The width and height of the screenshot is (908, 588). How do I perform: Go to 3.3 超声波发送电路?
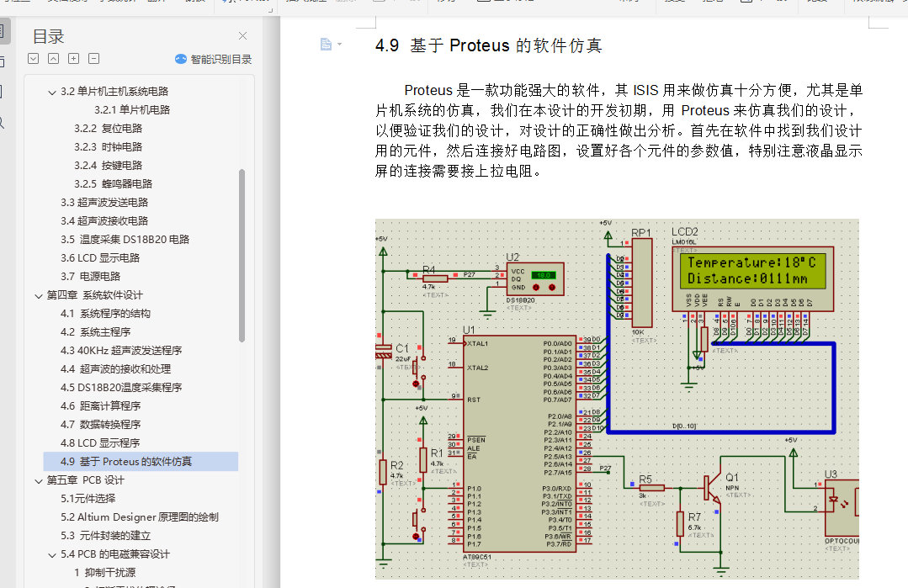104,203
